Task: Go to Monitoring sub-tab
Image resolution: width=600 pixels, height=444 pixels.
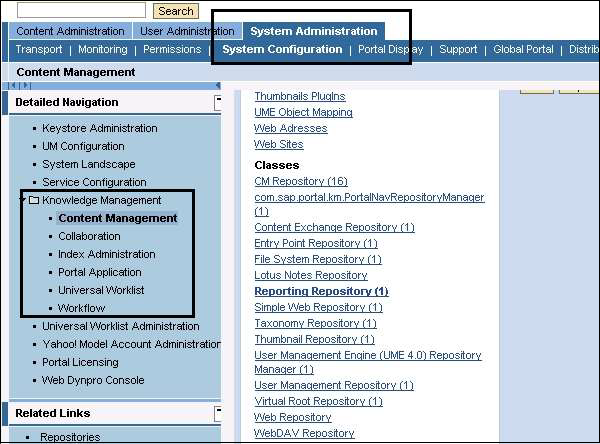Action: (x=103, y=49)
